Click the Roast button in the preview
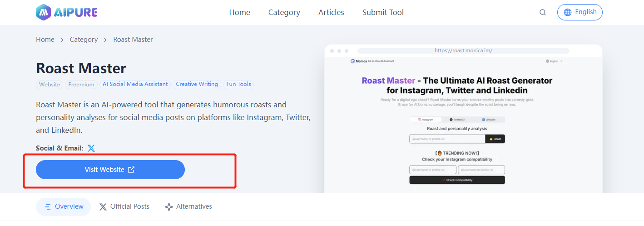The image size is (644, 226). click(x=495, y=139)
